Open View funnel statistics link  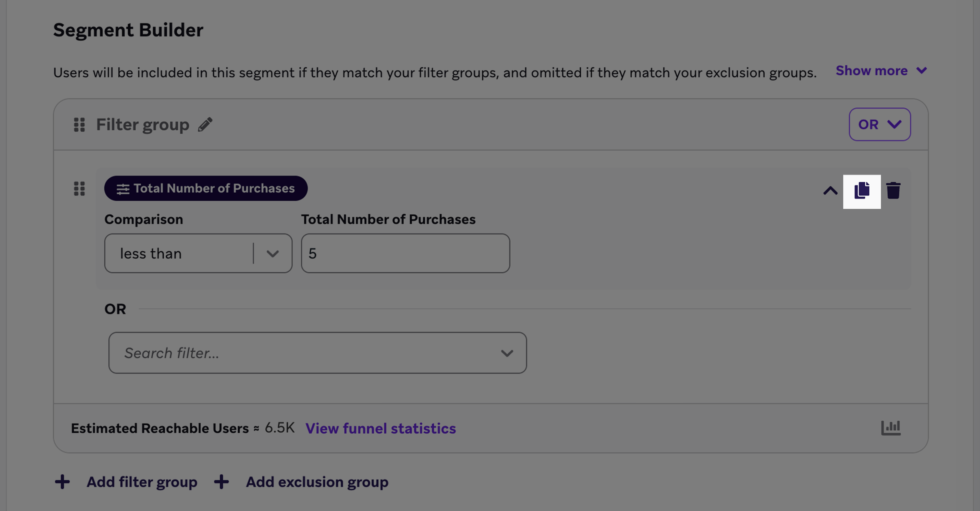(381, 428)
